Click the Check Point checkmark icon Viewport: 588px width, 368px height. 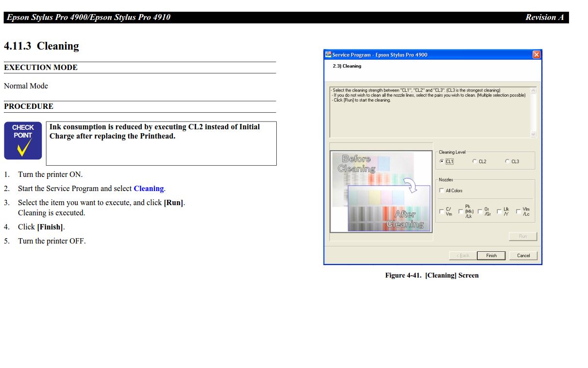coord(23,140)
